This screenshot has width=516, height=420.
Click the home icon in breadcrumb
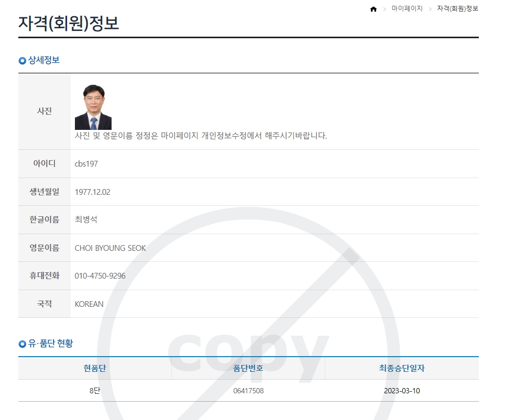click(x=373, y=9)
